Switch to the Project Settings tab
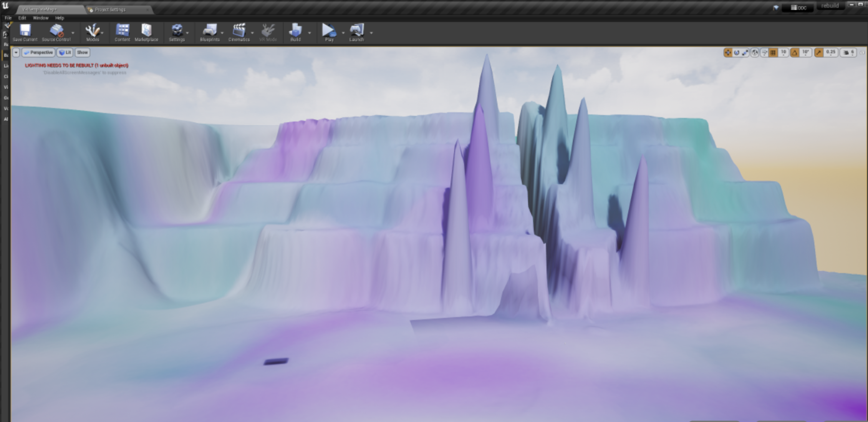Viewport: 868px width, 422px height. click(111, 10)
